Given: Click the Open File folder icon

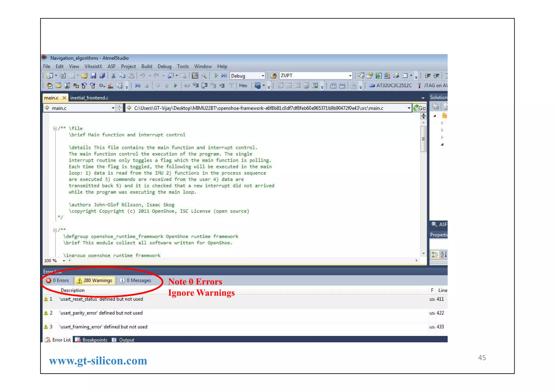Looking at the screenshot, I should (x=85, y=76).
